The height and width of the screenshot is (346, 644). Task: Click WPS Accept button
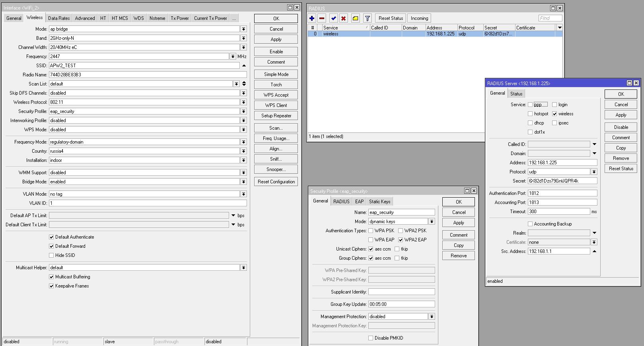pos(276,95)
